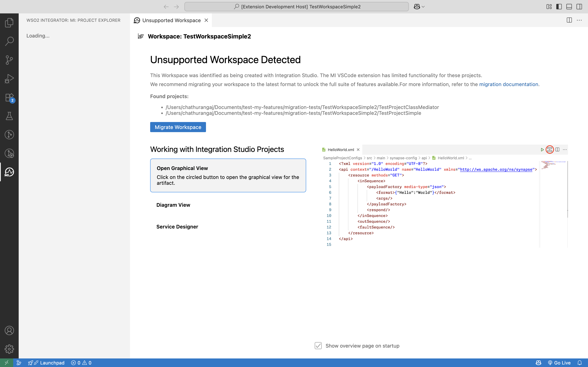Image resolution: width=588 pixels, height=367 pixels.
Task: Switch to the Unsupported Workspace tab
Action: [171, 20]
